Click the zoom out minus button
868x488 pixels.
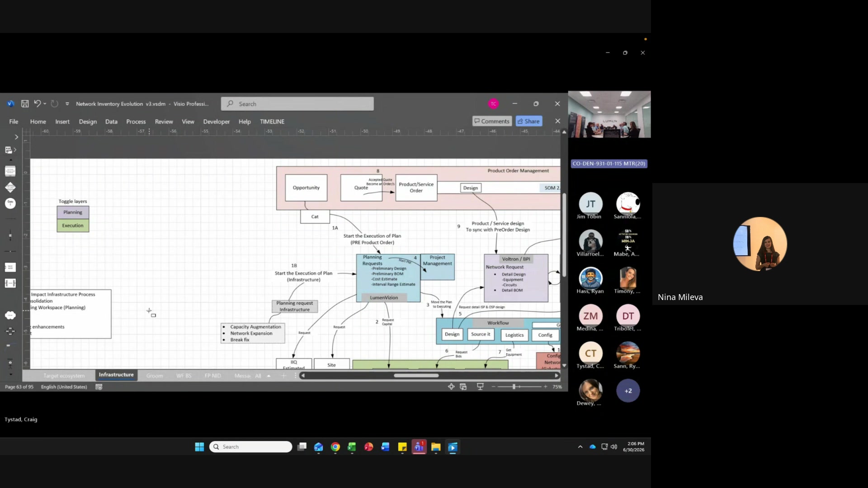(493, 387)
